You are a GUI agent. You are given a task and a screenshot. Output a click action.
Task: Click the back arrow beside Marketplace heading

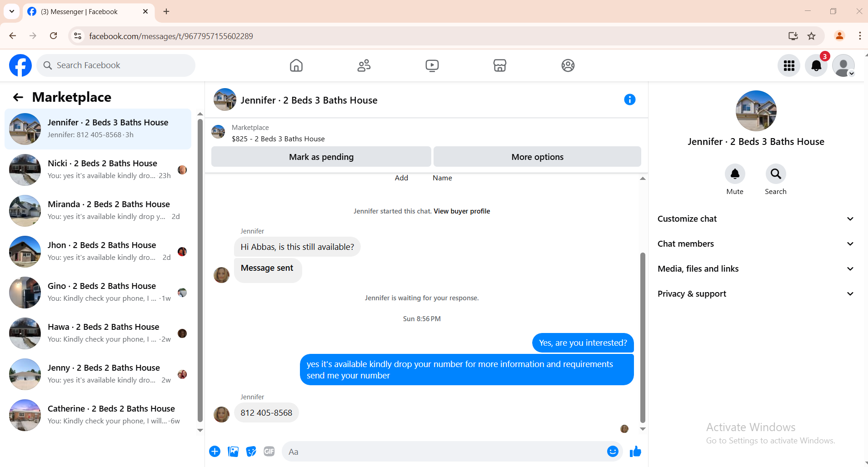(18, 97)
